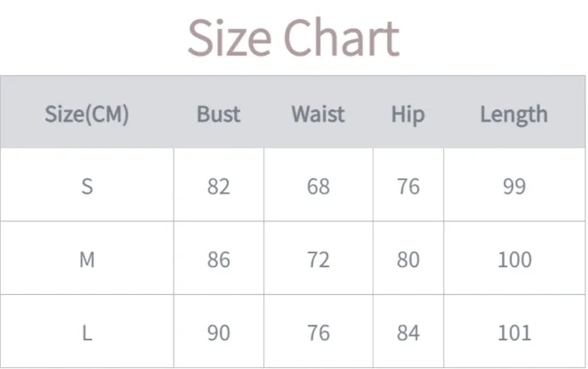This screenshot has height=369, width=588.
Task: Select the Hip column header
Action: 408,114
